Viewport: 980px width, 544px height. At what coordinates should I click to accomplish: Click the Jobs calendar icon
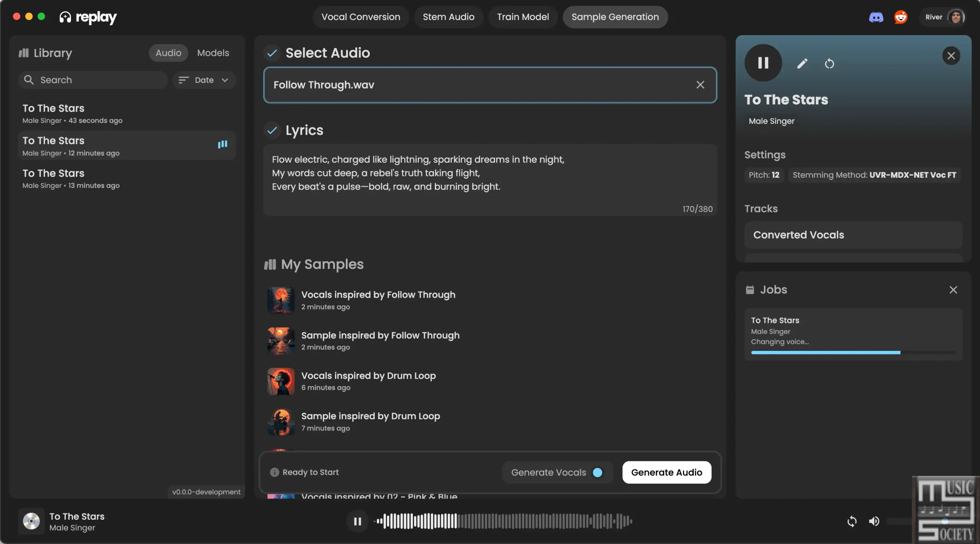pos(750,290)
